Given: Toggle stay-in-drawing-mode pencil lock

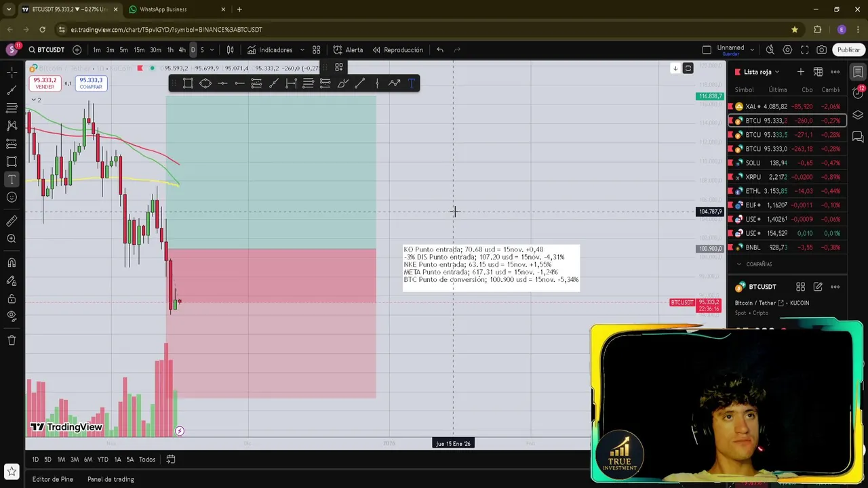Looking at the screenshot, I should point(12,281).
